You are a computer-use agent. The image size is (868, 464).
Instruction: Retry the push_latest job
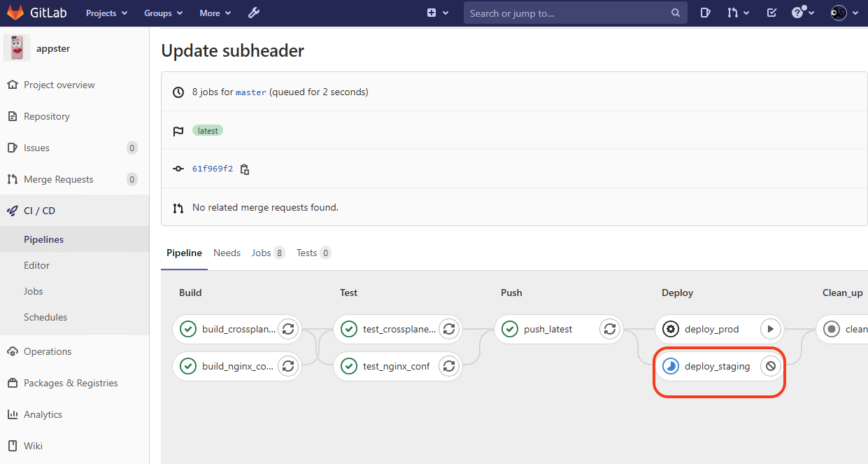coord(610,329)
